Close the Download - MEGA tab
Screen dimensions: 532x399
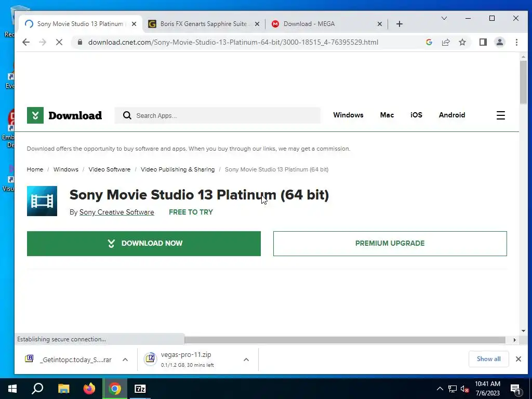(x=380, y=24)
